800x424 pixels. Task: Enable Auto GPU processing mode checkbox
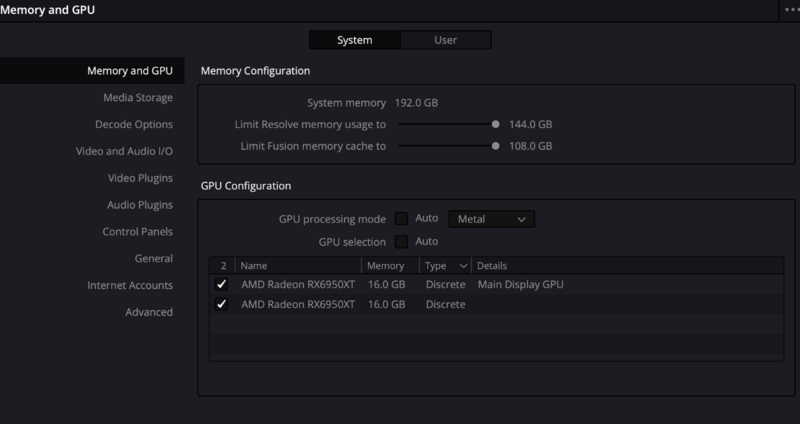click(x=402, y=218)
